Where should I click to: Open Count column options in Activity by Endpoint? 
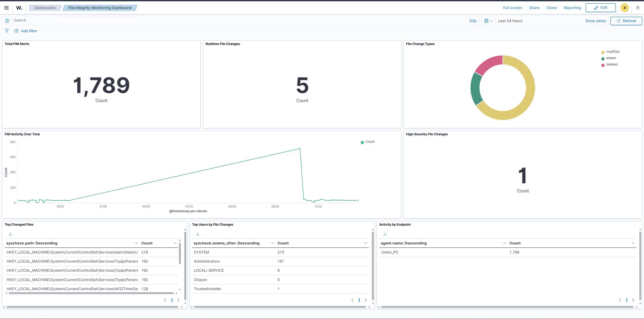(x=633, y=243)
